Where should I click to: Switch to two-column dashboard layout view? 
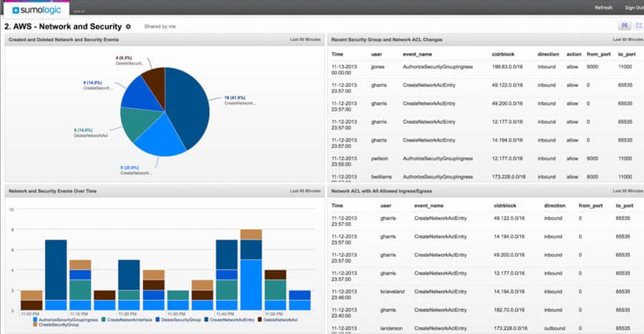click(x=624, y=26)
